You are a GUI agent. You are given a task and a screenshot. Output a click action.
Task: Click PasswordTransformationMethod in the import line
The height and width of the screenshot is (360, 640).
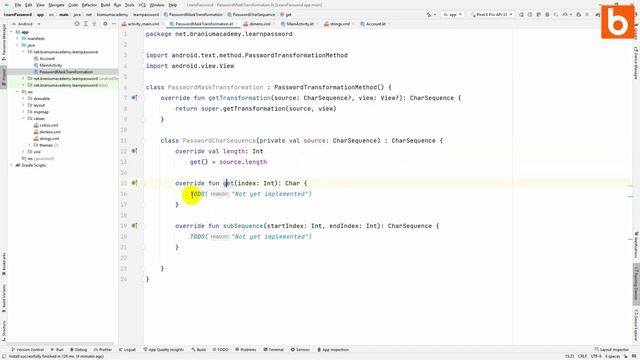296,55
